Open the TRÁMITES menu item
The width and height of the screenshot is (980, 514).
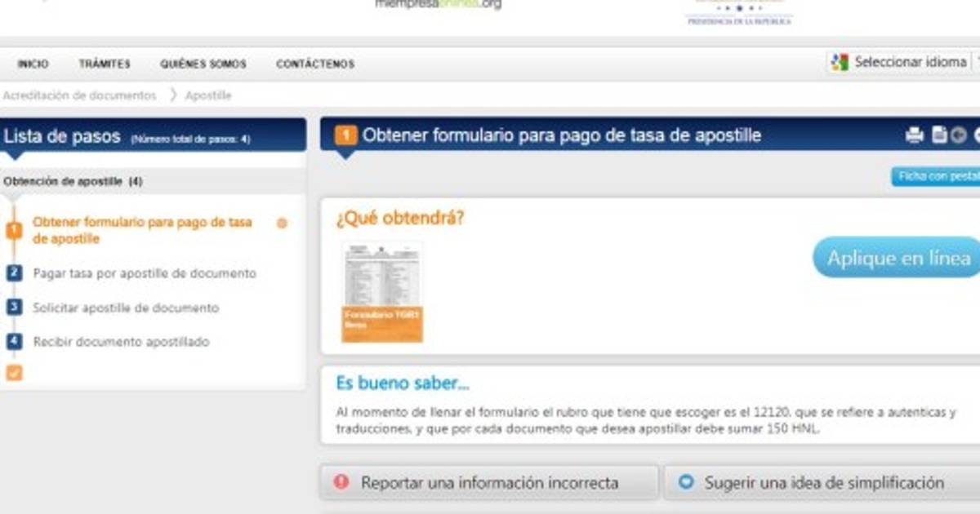(105, 64)
